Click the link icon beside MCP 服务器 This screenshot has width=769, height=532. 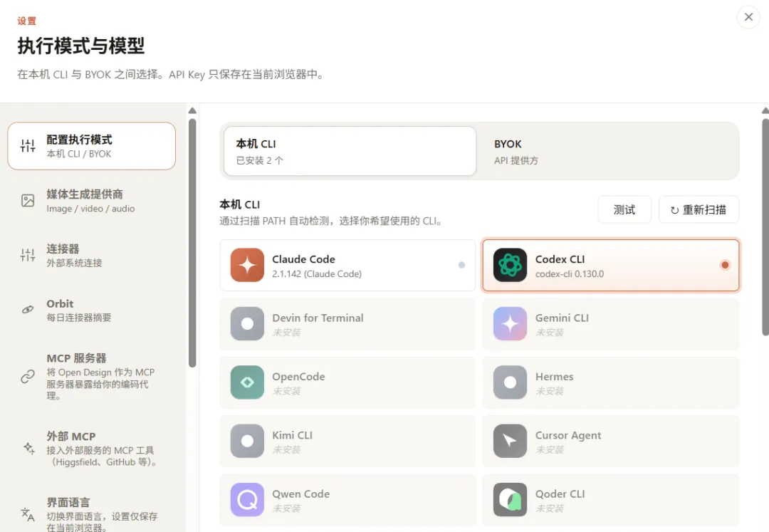28,376
